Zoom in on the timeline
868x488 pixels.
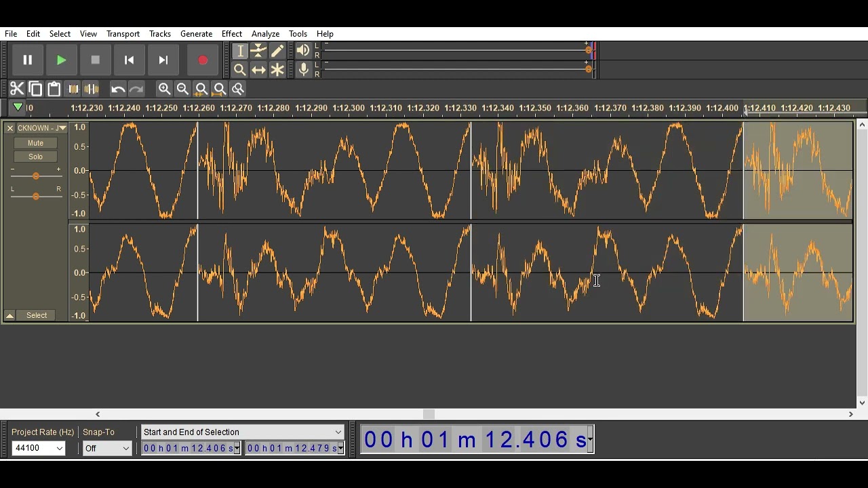[x=164, y=89]
